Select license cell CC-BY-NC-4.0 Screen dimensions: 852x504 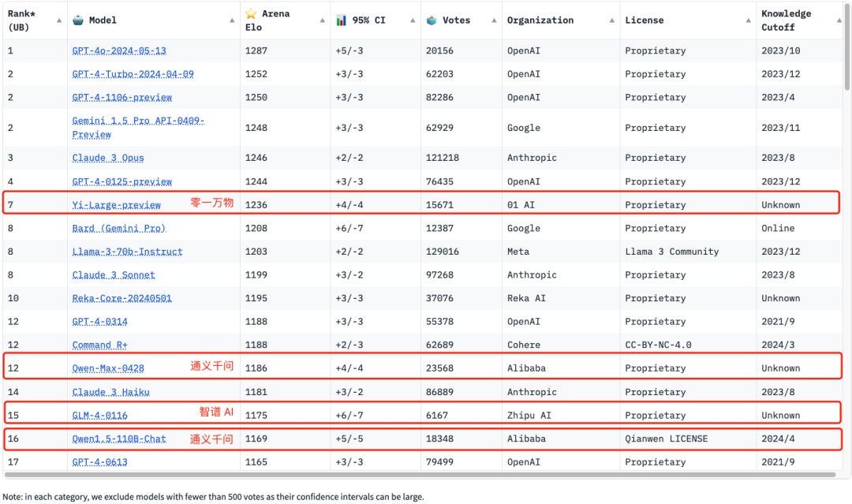pos(658,345)
